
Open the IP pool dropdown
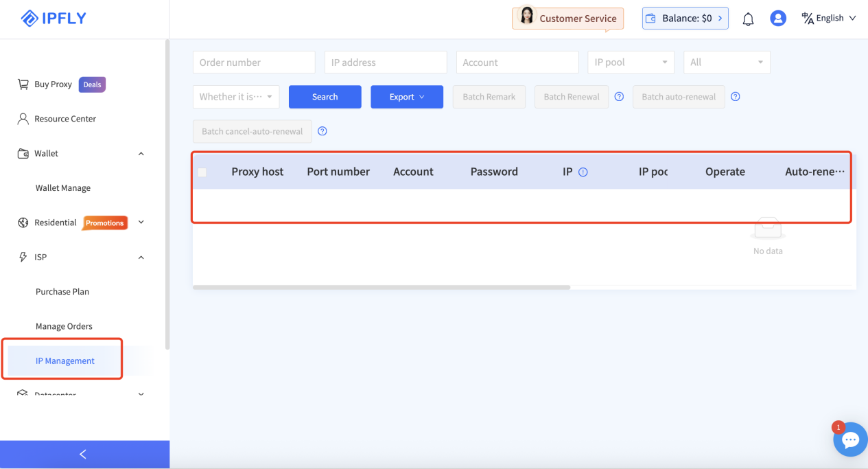[631, 62]
